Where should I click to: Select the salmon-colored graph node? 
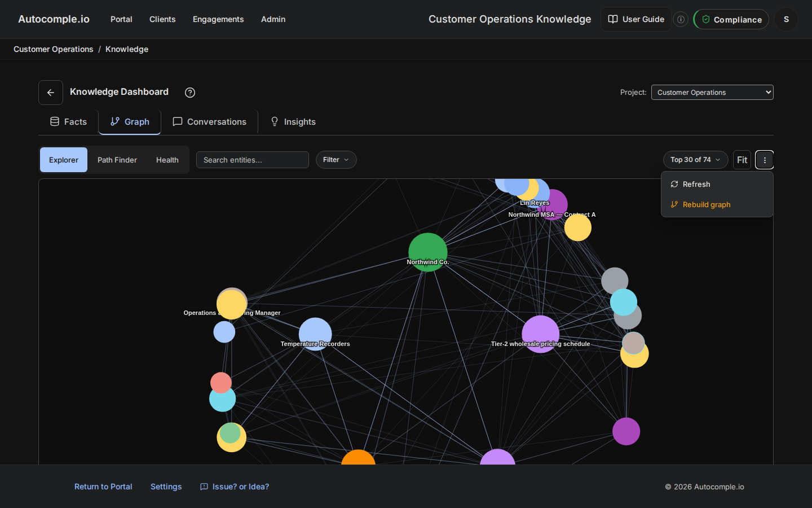click(x=221, y=383)
